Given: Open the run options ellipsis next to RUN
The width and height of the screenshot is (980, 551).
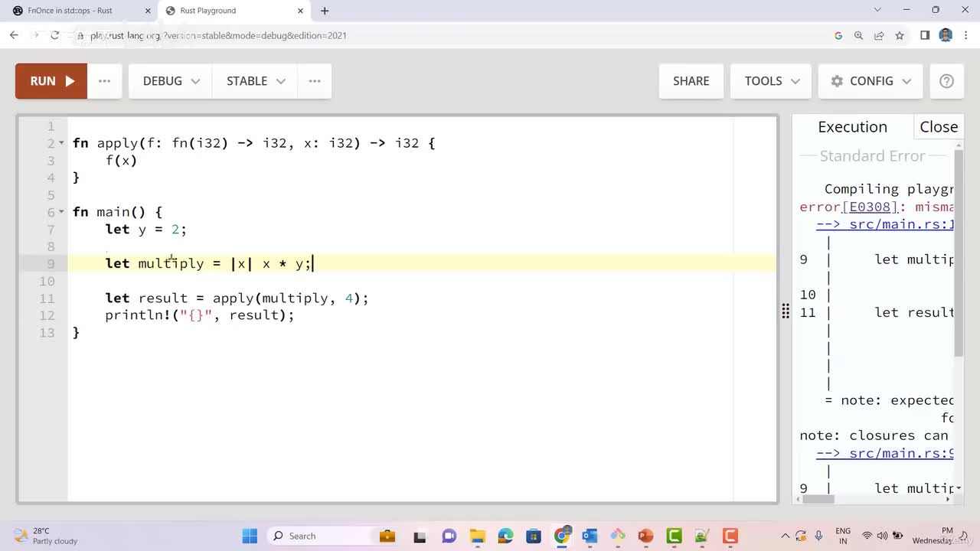Looking at the screenshot, I should pos(105,81).
